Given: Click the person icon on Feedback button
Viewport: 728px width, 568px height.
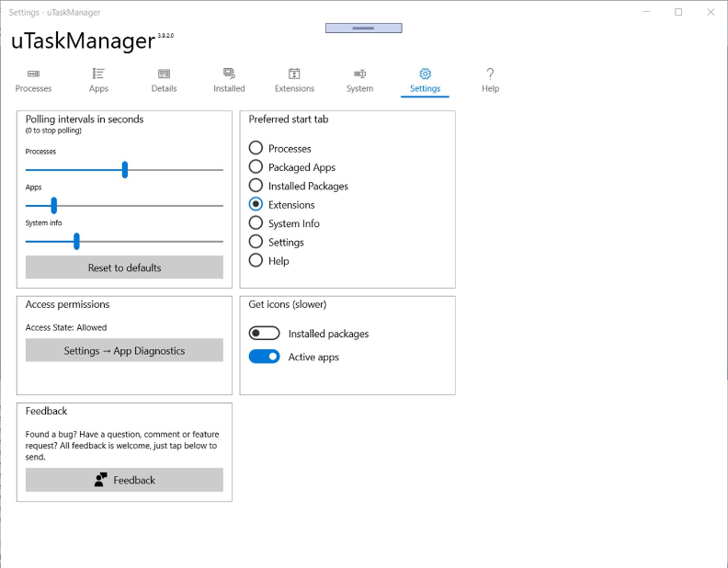Looking at the screenshot, I should pyautogui.click(x=100, y=480).
